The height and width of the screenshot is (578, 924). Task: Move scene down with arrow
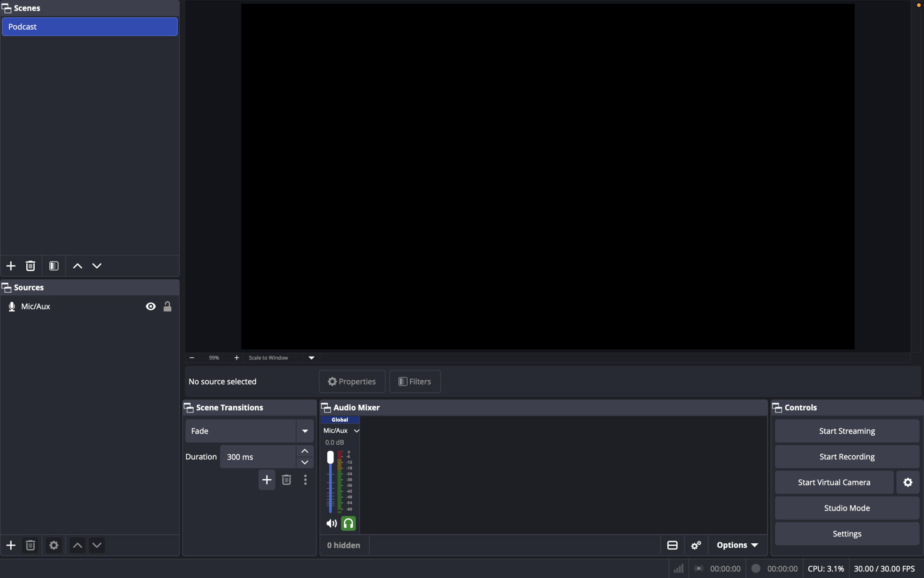click(97, 266)
